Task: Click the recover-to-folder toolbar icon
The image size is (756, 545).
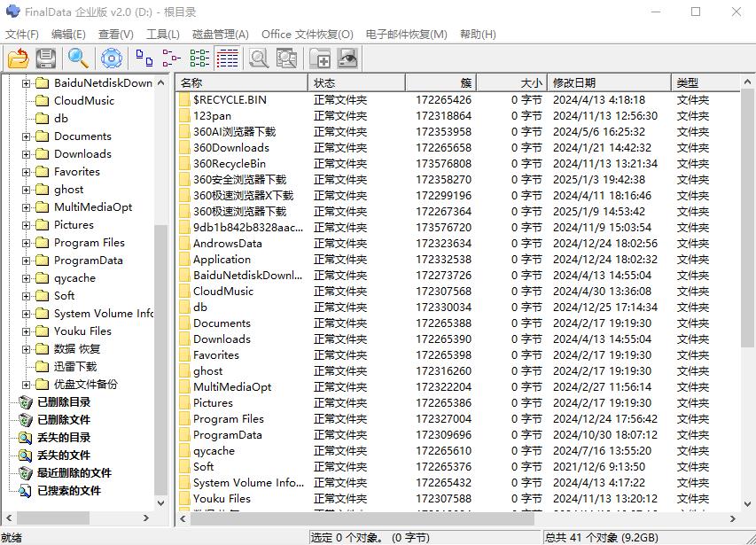Action: tap(321, 58)
